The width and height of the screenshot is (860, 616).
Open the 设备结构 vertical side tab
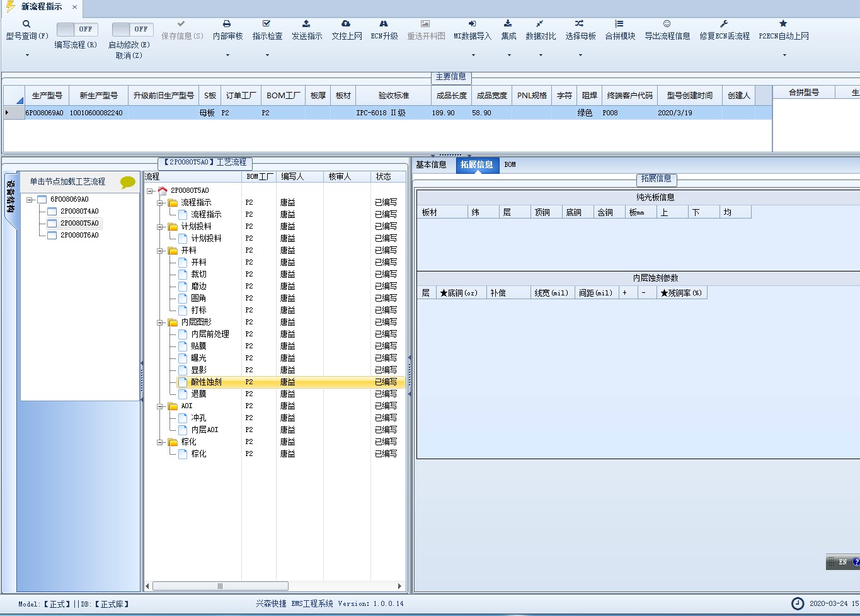11,198
